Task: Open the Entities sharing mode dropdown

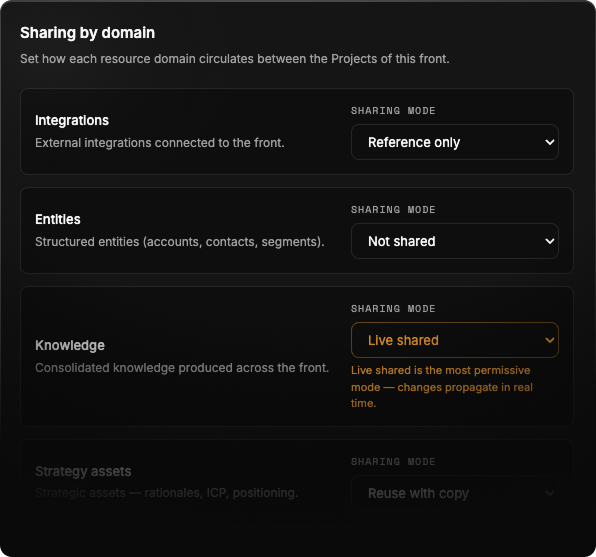Action: point(455,241)
